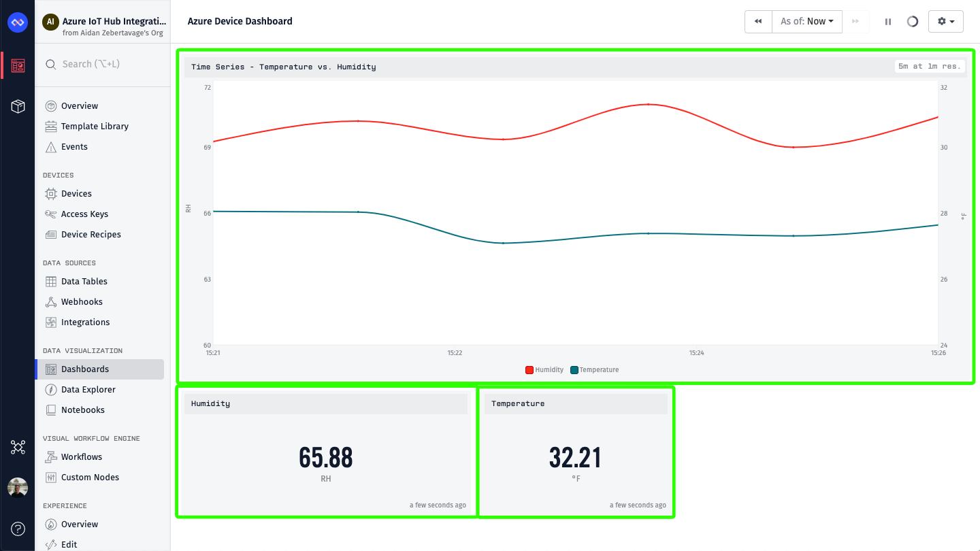Open the Template Library link
The height and width of the screenshot is (551, 980).
tap(95, 127)
